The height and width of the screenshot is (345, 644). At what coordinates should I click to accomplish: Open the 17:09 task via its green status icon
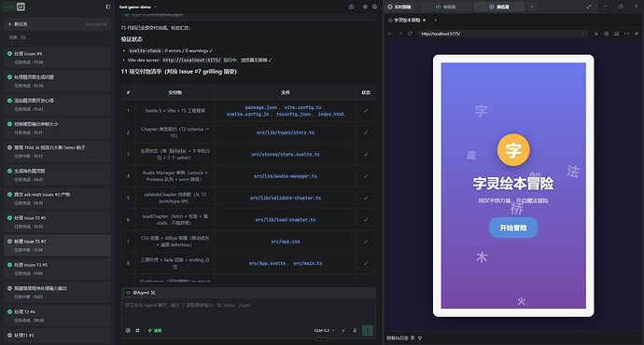point(9,53)
